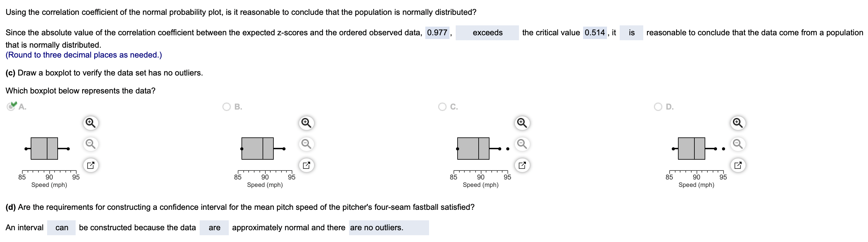Zoom in on boxplot B
868x242 pixels.
pos(306,123)
